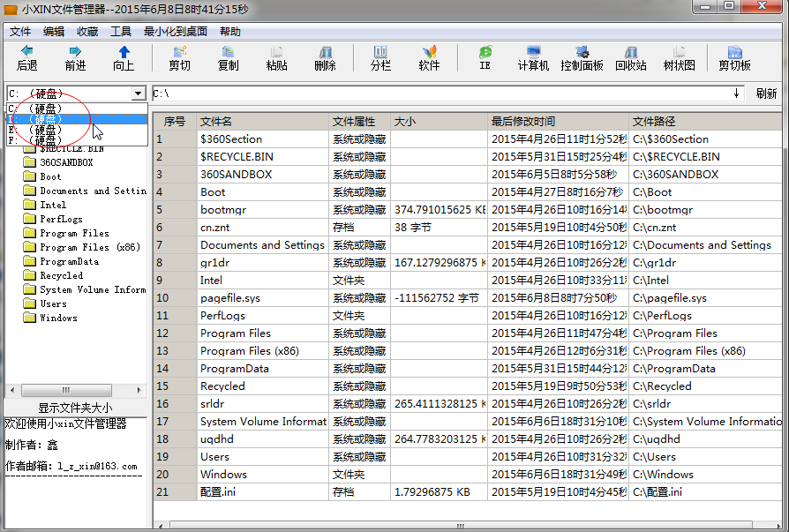The width and height of the screenshot is (789, 532).
Task: Select the $360Section file name cell
Action: click(x=262, y=139)
